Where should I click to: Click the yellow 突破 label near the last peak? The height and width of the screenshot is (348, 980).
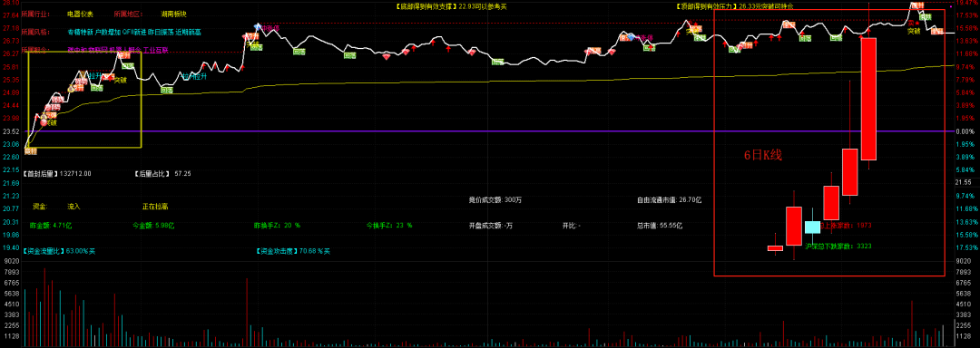915,30
